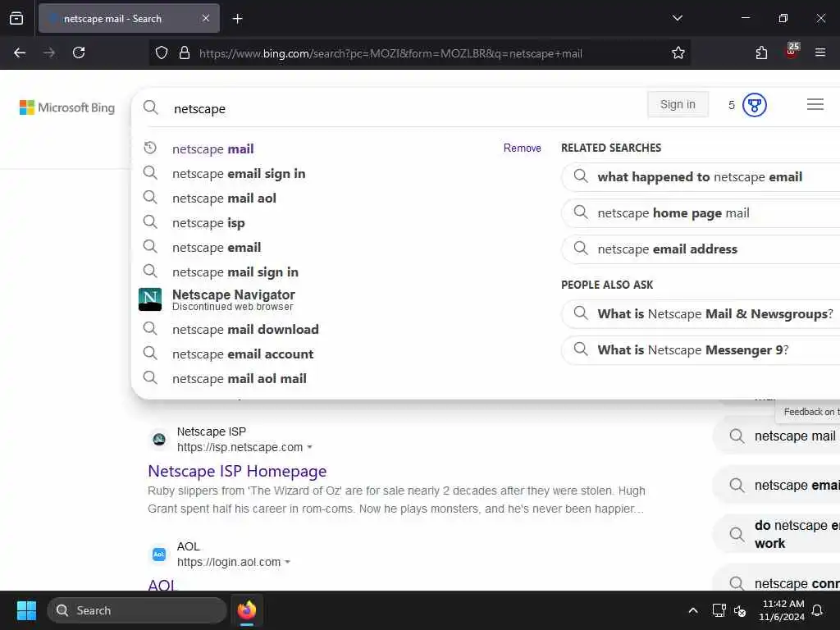Click sidebar search 'netscape mail' pill

point(777,436)
